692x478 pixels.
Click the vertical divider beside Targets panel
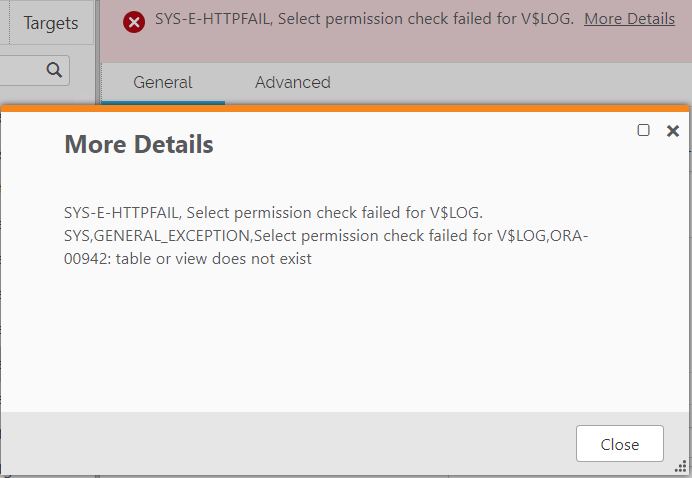click(99, 50)
